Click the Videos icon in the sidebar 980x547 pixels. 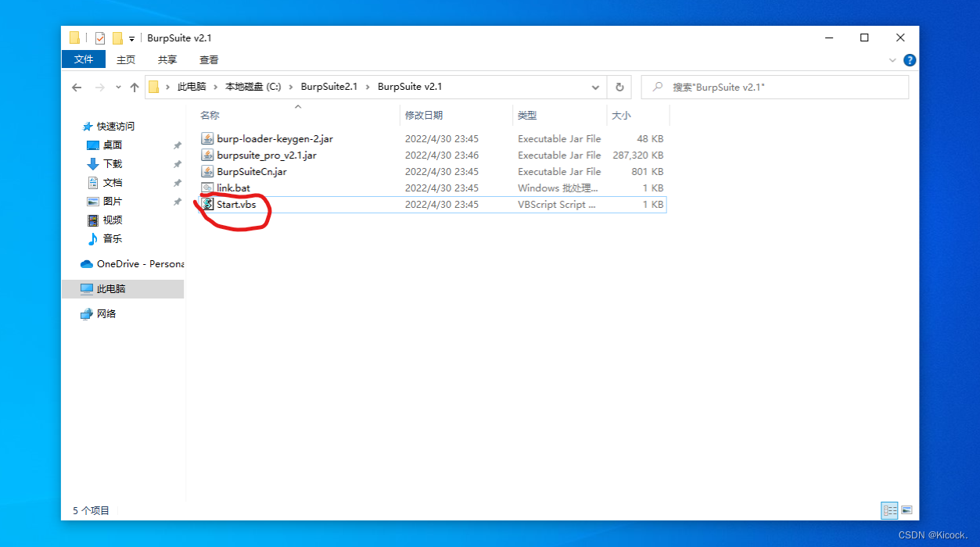coord(93,220)
